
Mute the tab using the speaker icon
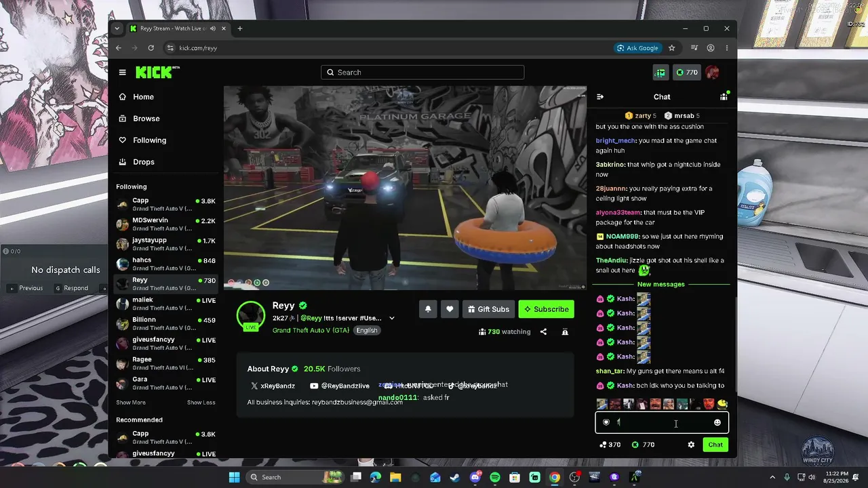pyautogui.click(x=213, y=28)
